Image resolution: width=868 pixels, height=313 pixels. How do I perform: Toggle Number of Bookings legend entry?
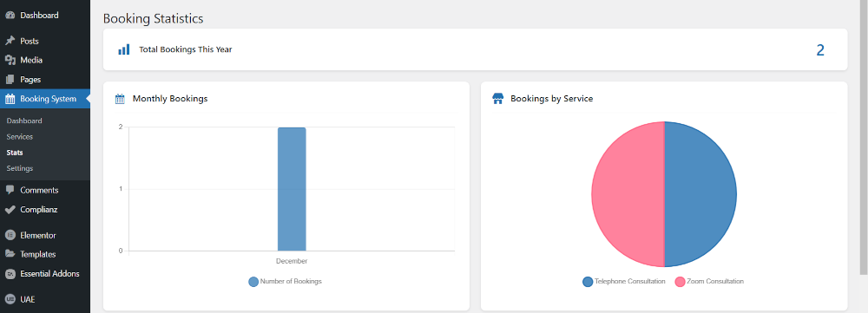285,282
